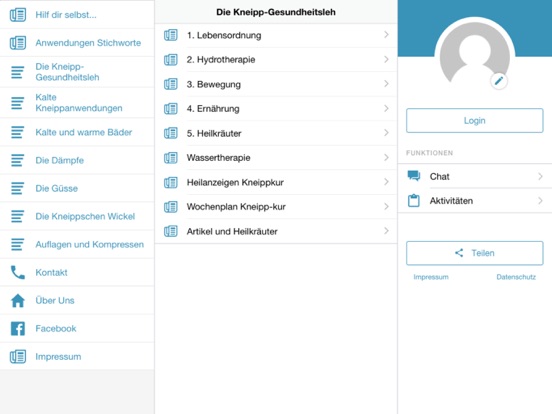Click the clipboard icon for Aktivitäten
The width and height of the screenshot is (552, 414).
click(x=414, y=200)
